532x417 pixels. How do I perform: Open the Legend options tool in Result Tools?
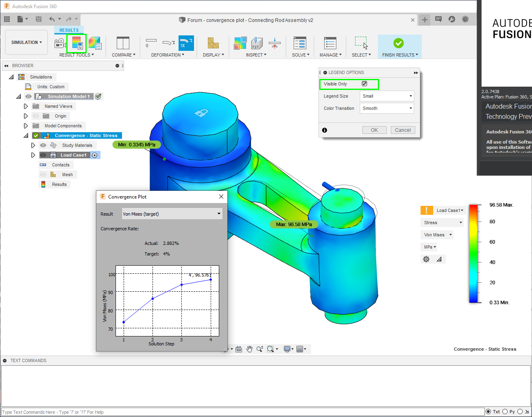[x=76, y=44]
